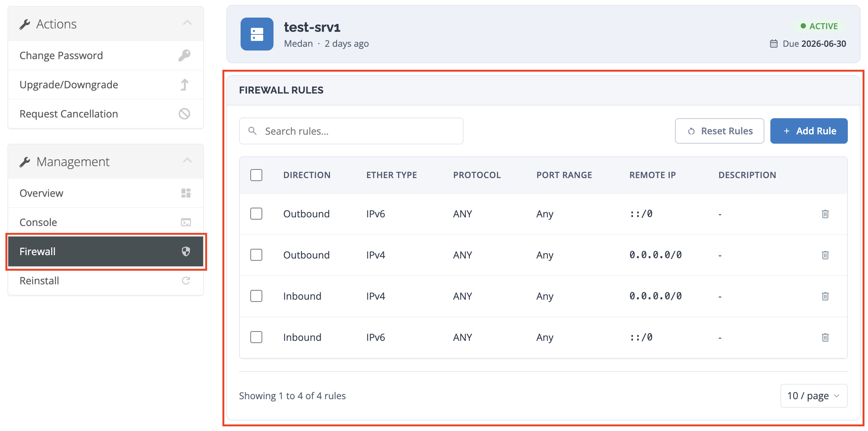This screenshot has height=431, width=868.
Task: Focus the Search rules input field
Action: point(351,131)
